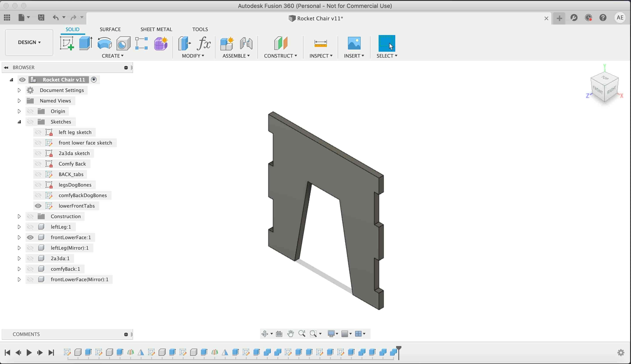This screenshot has width=631, height=364.
Task: Play the timeline history
Action: [x=29, y=352]
